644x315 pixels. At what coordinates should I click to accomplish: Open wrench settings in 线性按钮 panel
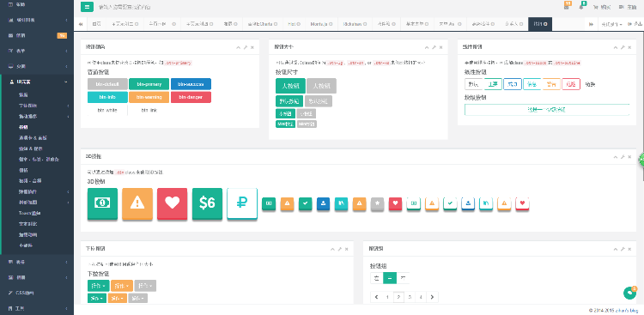623,48
